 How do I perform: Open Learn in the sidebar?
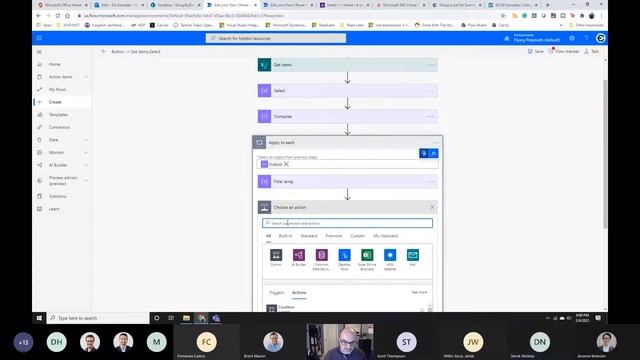[x=54, y=209]
